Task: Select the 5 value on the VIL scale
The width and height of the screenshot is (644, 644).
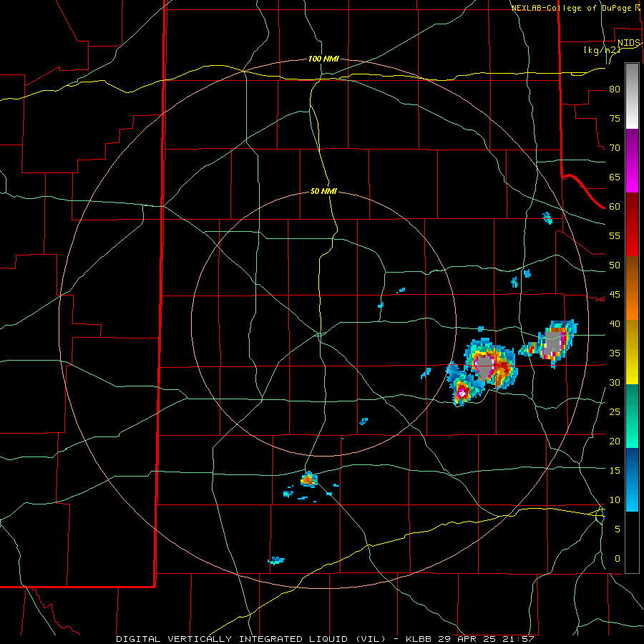Action: pos(618,529)
